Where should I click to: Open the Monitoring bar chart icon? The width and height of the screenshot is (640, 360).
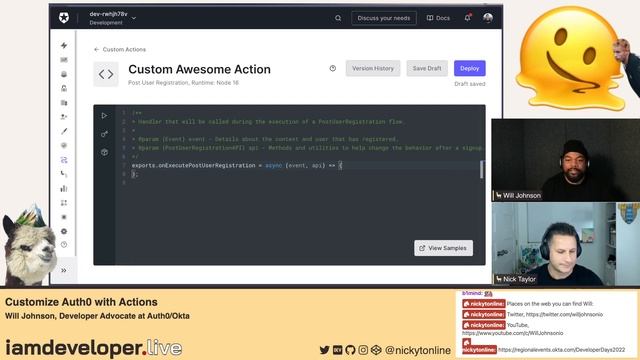coord(64,188)
